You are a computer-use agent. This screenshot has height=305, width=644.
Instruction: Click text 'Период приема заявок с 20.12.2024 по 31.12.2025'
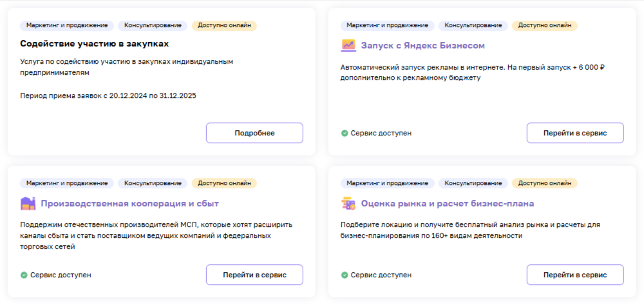[108, 96]
